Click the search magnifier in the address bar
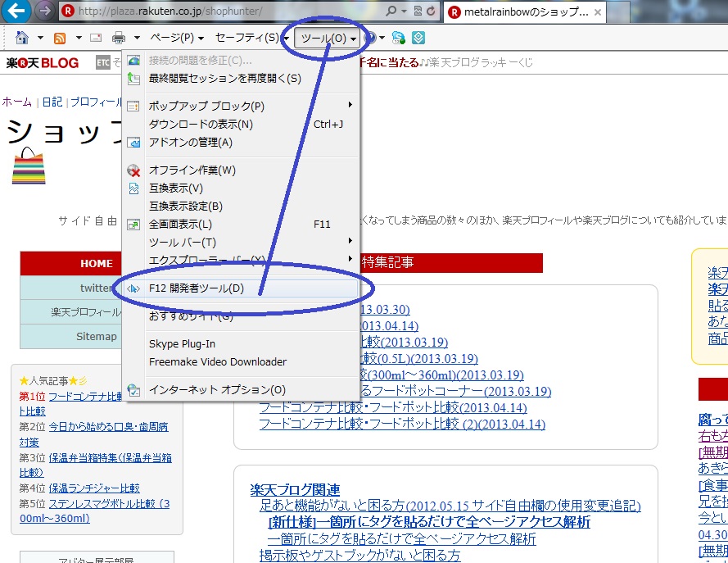Screen dimensions: 728x563 (x=391, y=11)
